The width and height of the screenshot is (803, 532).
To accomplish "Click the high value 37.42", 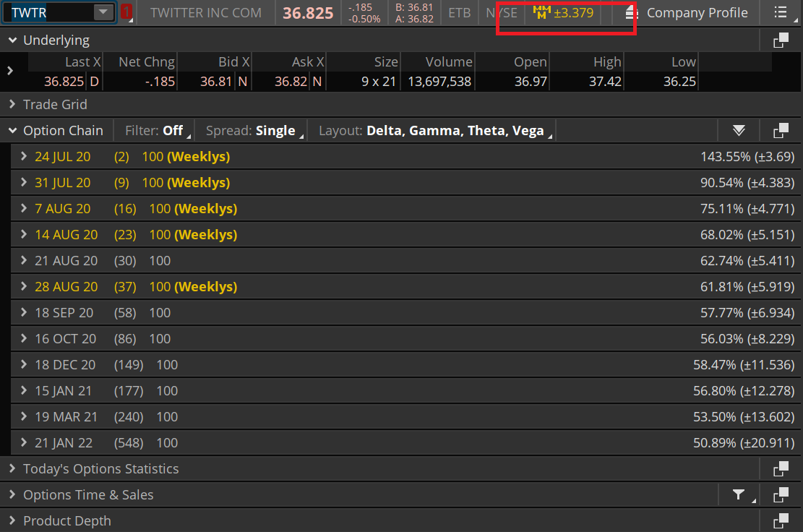I will tap(605, 82).
